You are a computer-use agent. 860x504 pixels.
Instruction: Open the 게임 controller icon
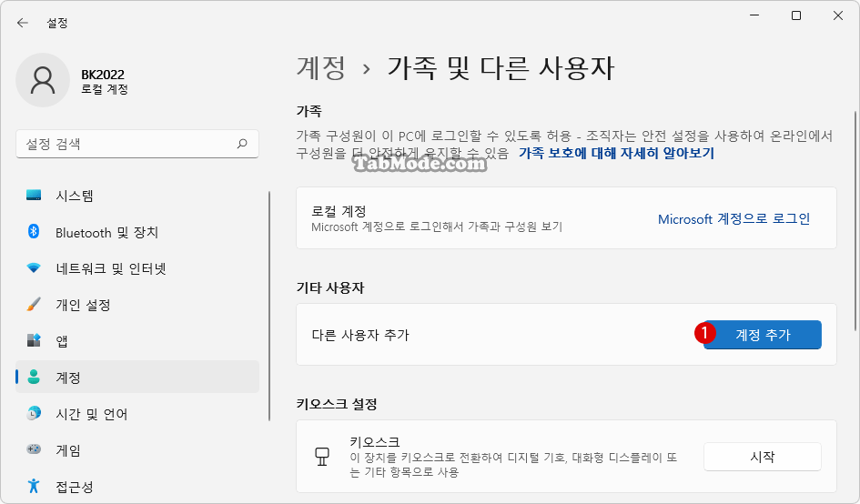(x=34, y=449)
